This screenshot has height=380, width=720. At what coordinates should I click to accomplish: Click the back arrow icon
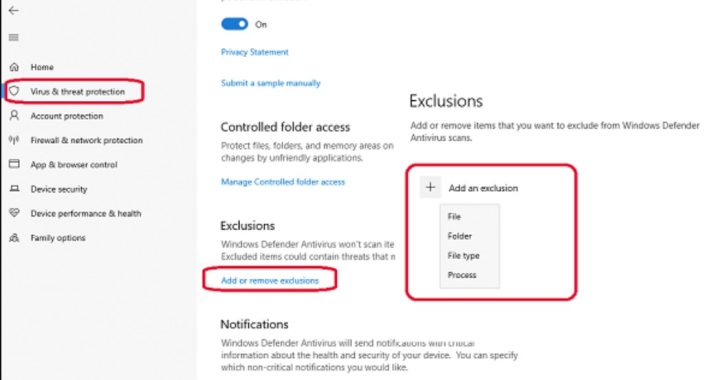[x=14, y=11]
